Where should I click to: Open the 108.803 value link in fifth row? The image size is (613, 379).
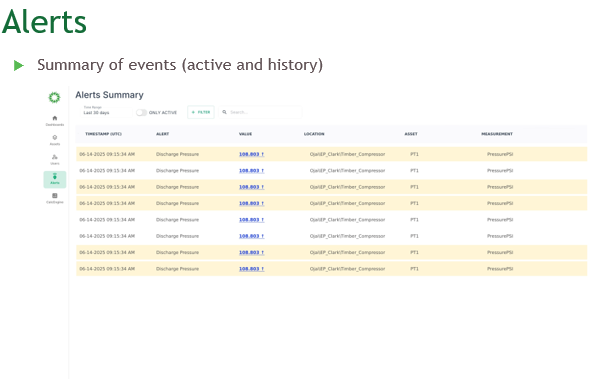251,220
